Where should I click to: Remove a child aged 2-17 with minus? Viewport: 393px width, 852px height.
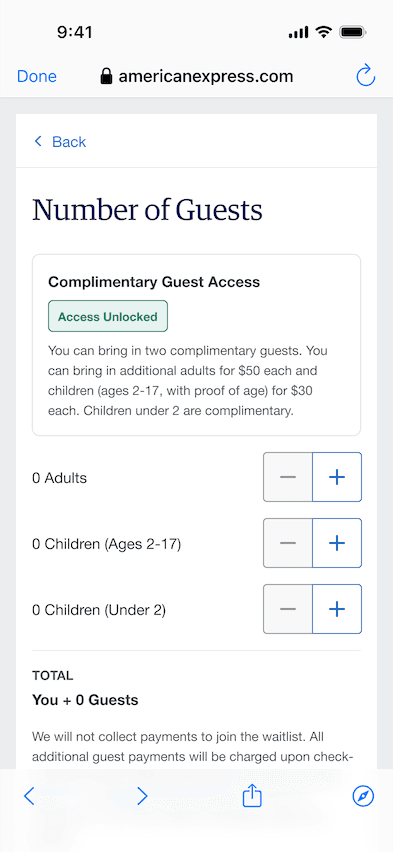point(288,543)
